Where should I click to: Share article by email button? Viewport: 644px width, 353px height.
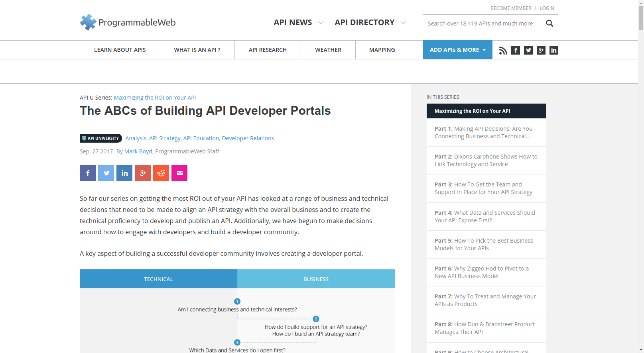pyautogui.click(x=179, y=173)
